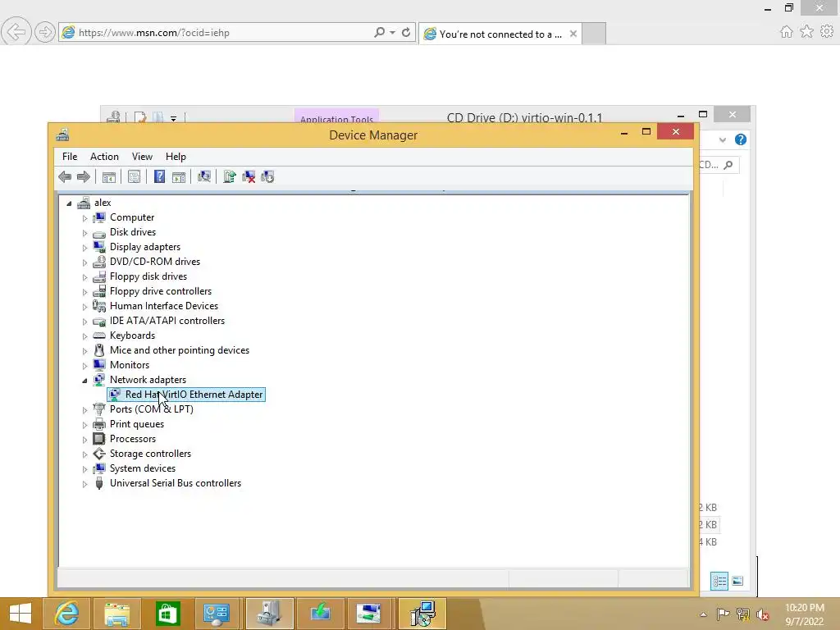This screenshot has height=630, width=840.
Task: Open the View menu
Action: [142, 157]
